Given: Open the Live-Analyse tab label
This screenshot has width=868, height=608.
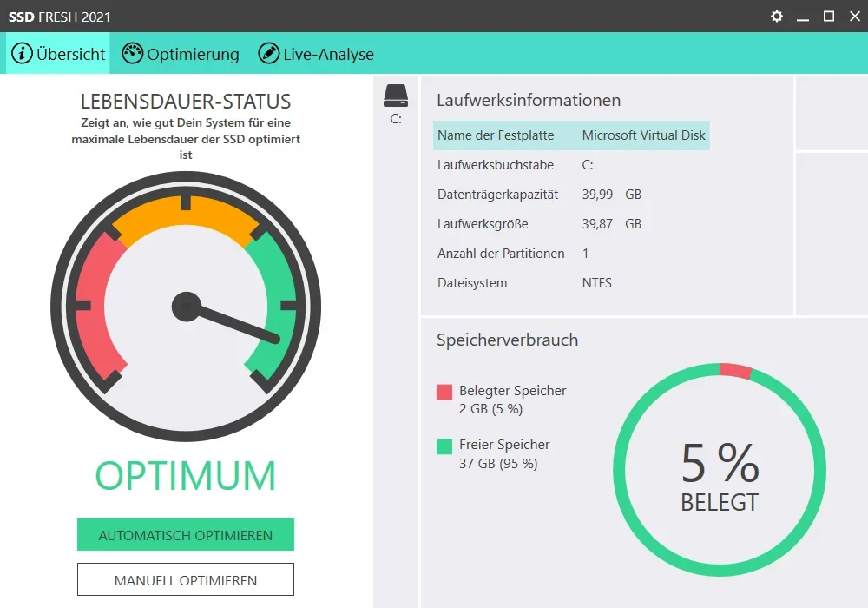Looking at the screenshot, I should [328, 54].
